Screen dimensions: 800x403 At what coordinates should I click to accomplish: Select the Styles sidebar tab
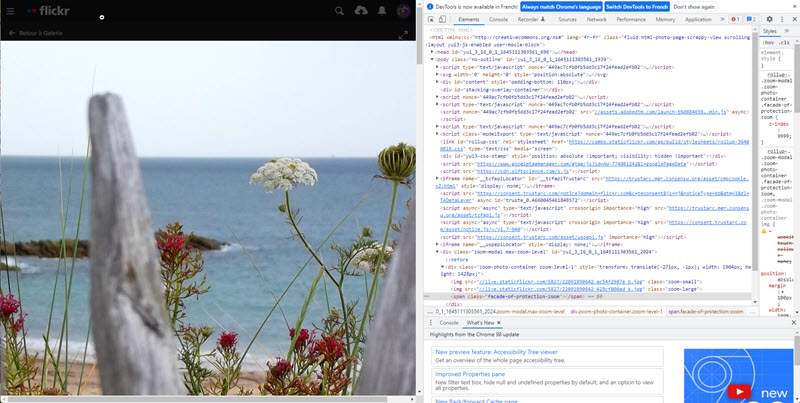[770, 31]
